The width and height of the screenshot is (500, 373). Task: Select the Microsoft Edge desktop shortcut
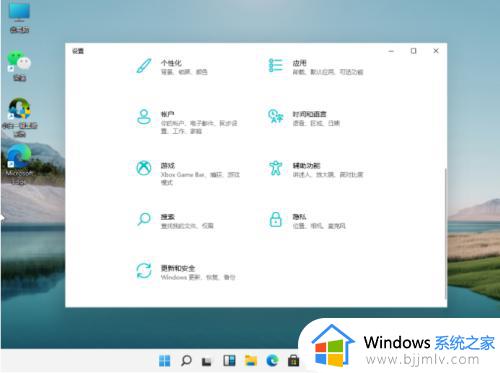click(x=19, y=165)
